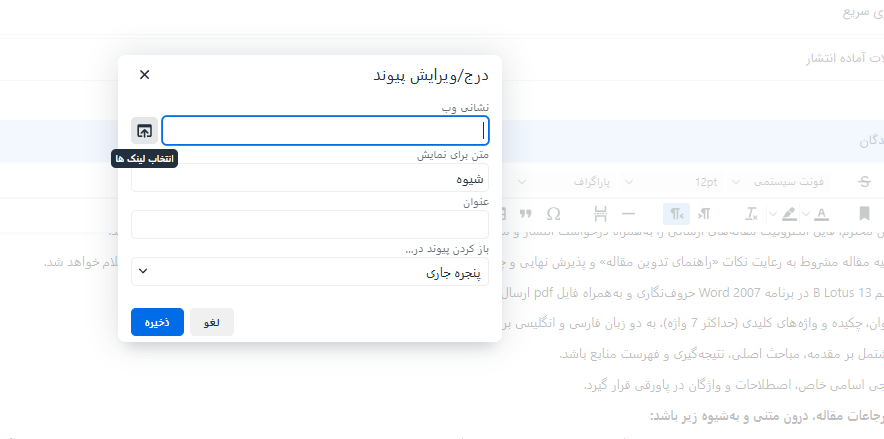The image size is (884, 439).
Task: Click the bookmark anchor icon in editor toolbar
Action: click(864, 213)
